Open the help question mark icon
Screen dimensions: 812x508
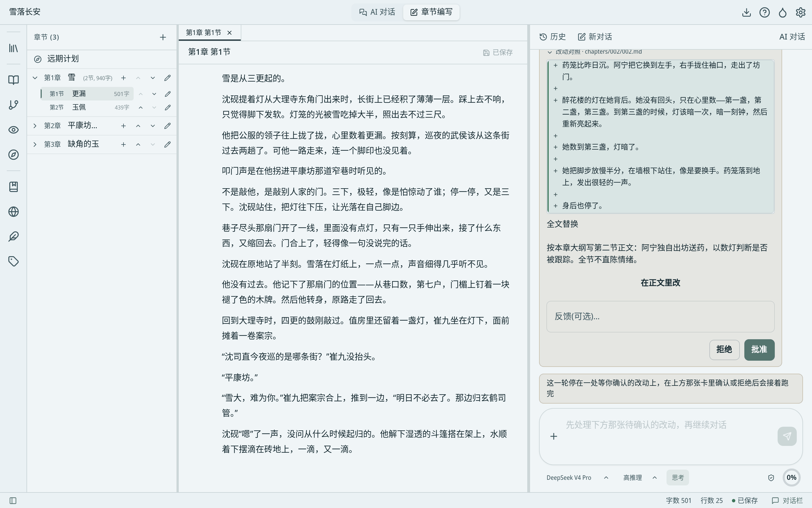(x=764, y=12)
